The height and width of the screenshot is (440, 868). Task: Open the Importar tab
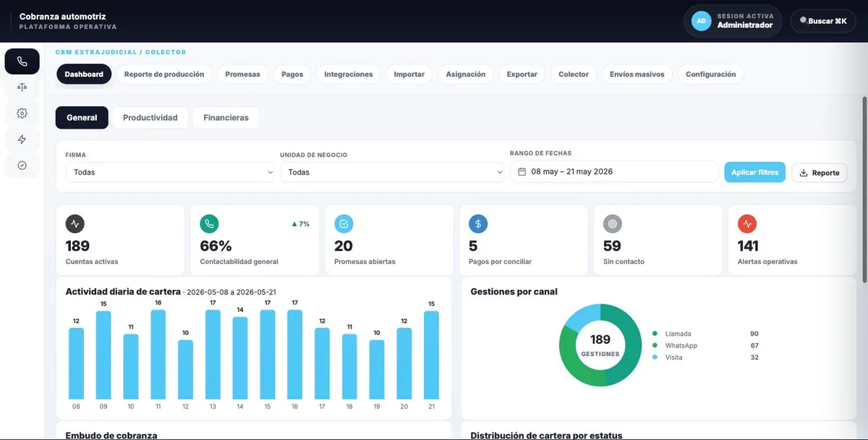(409, 74)
